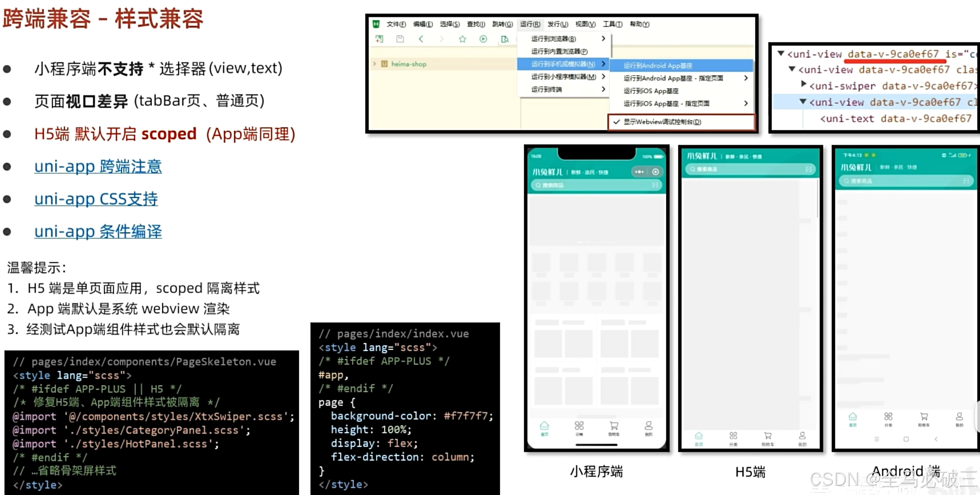Click the run play toolbar icon
The width and height of the screenshot is (980, 495).
pos(483,39)
